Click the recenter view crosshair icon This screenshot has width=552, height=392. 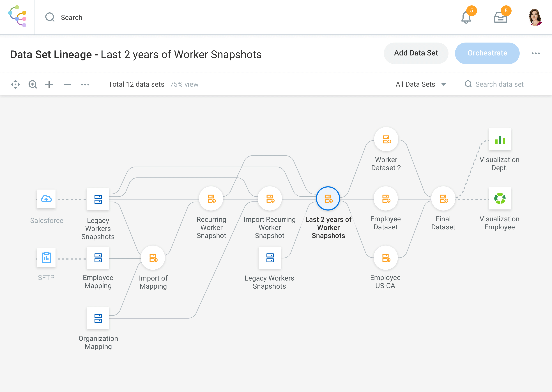(x=15, y=85)
